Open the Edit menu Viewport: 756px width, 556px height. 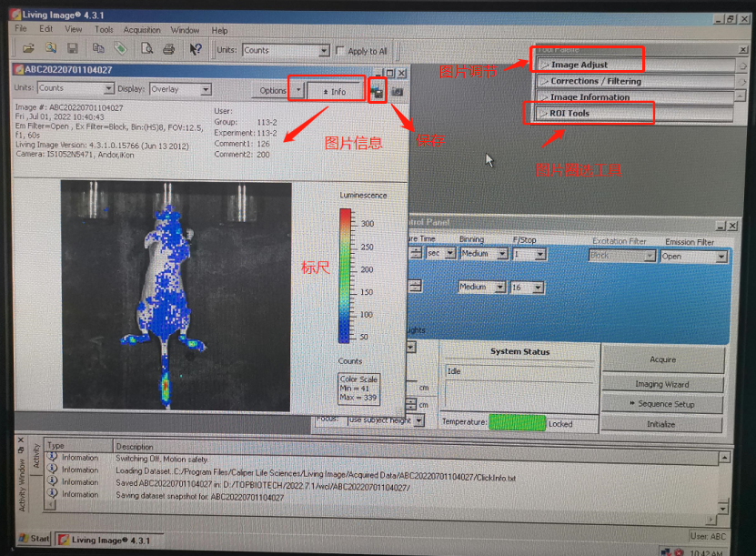coord(45,29)
